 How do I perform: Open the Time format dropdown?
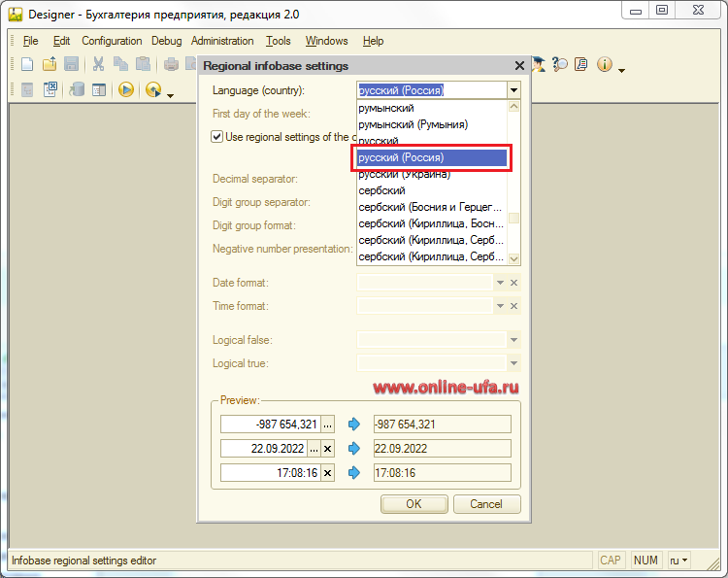500,306
